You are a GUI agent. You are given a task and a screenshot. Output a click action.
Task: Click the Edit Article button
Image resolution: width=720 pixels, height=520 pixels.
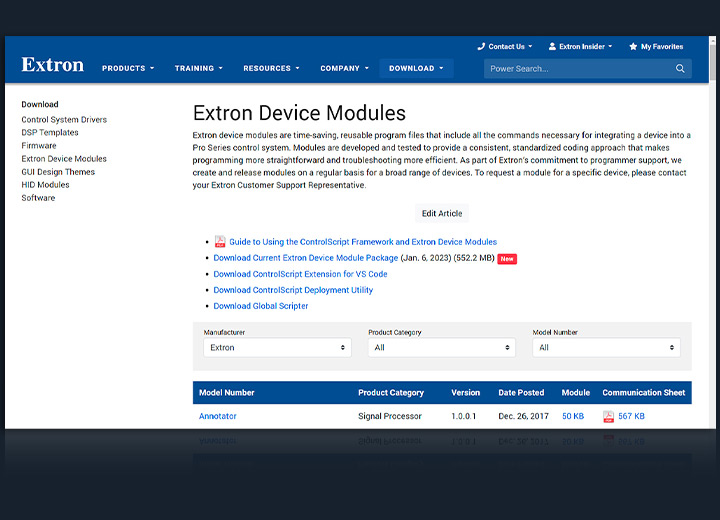pos(442,213)
